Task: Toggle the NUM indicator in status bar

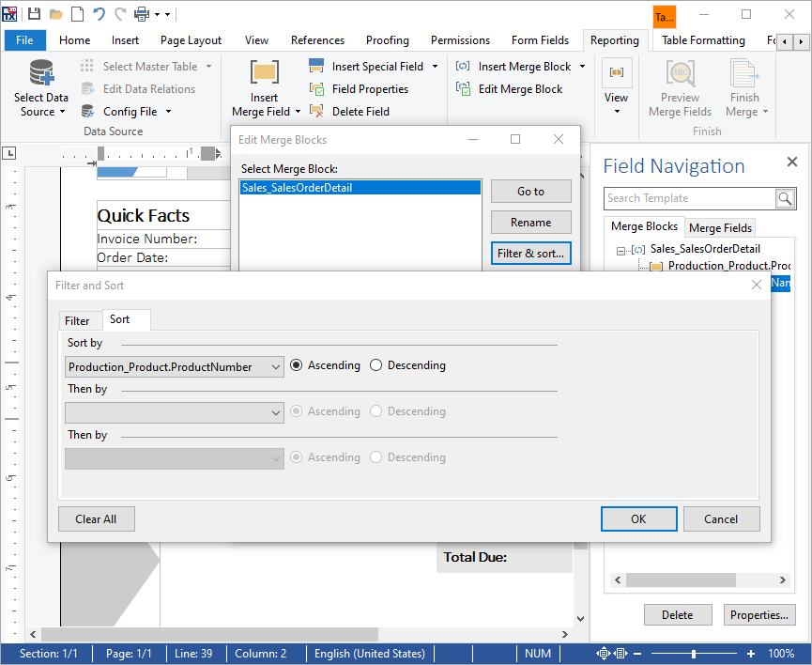Action: (538, 653)
